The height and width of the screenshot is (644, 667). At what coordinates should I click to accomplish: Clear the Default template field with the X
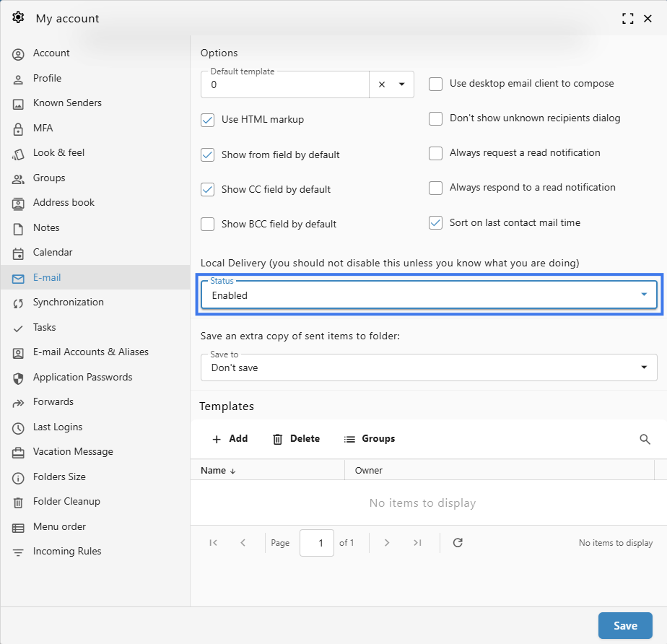pos(382,84)
